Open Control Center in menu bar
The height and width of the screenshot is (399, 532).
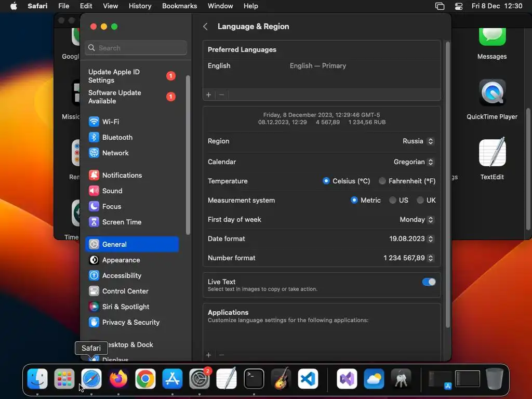(x=458, y=6)
